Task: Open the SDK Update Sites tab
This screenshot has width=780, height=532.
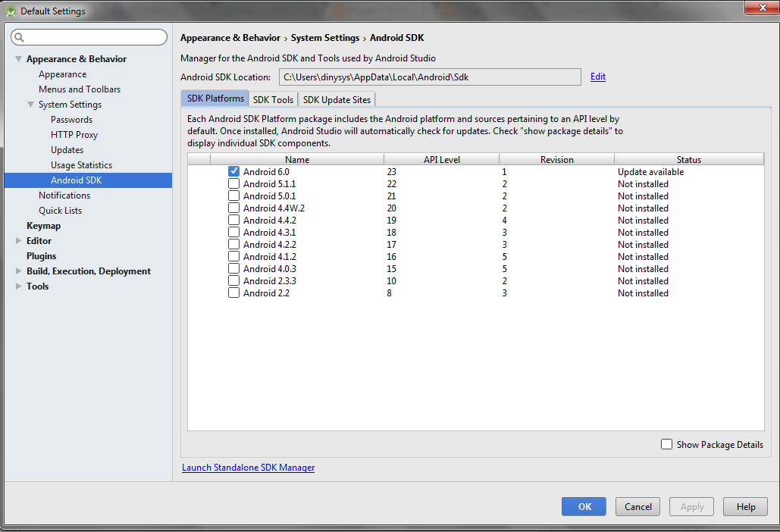Action: (337, 99)
